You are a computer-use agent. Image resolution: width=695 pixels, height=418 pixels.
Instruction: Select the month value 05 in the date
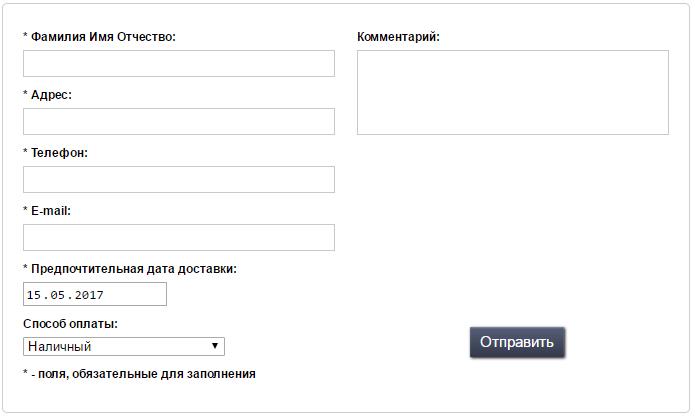[x=58, y=295]
